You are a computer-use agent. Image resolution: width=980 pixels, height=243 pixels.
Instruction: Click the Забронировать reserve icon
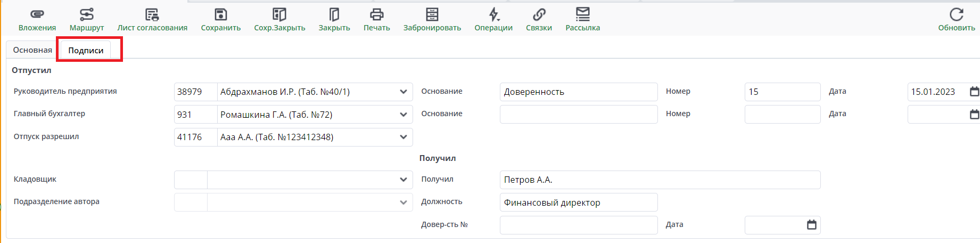(x=432, y=15)
